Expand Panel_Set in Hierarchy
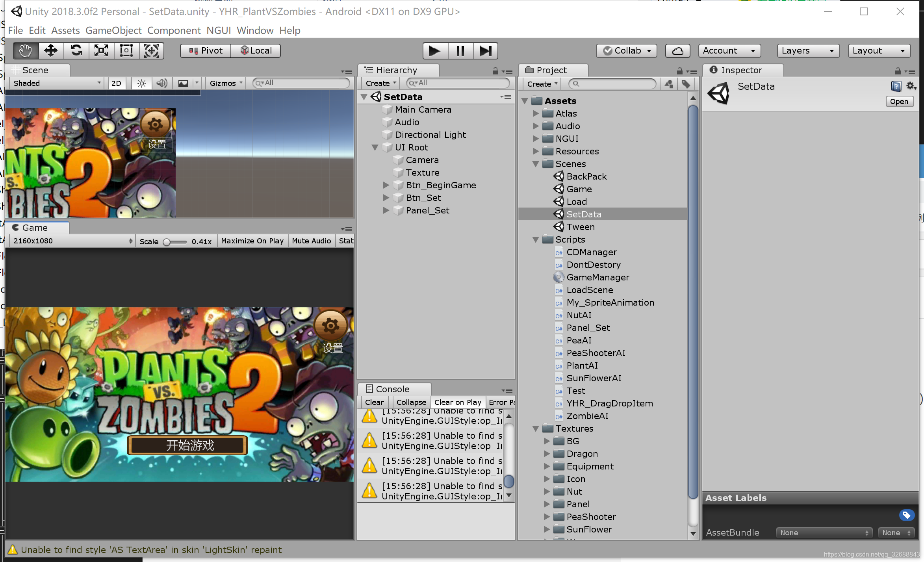Image resolution: width=924 pixels, height=562 pixels. (x=386, y=210)
